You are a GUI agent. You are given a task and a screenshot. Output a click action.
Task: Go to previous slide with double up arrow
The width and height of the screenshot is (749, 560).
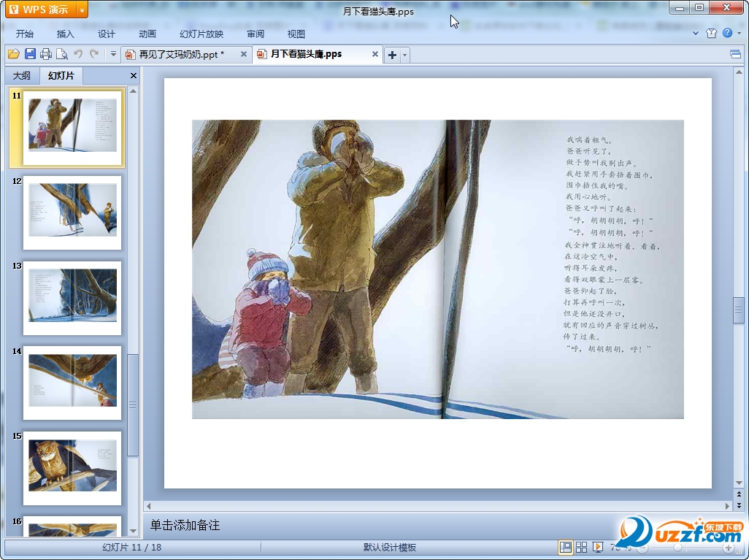(739, 494)
